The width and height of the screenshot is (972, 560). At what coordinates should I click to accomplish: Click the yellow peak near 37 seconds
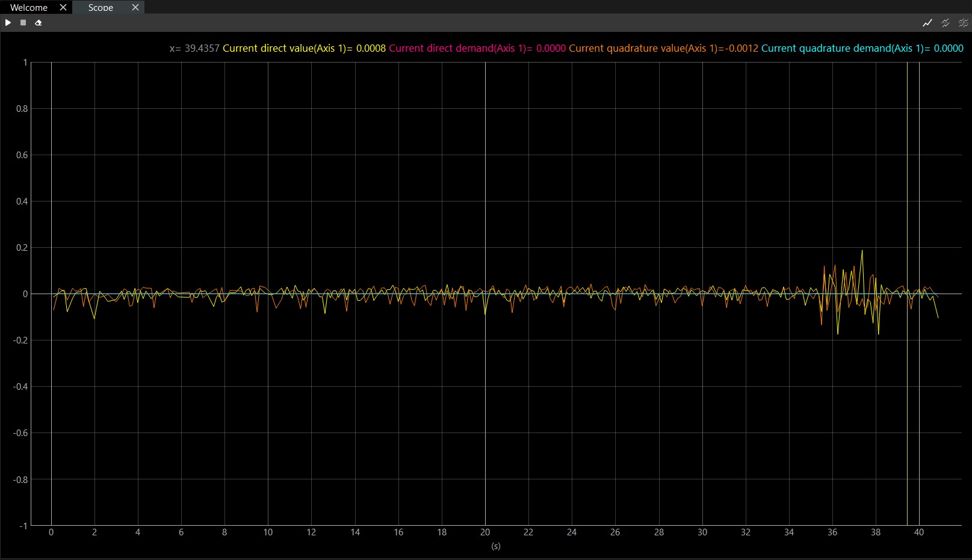862,251
